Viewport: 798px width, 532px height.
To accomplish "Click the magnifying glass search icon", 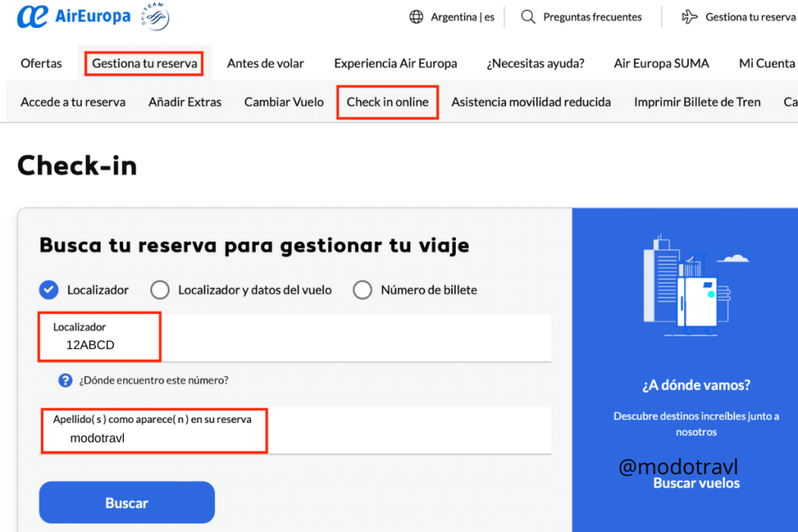I will pyautogui.click(x=528, y=17).
